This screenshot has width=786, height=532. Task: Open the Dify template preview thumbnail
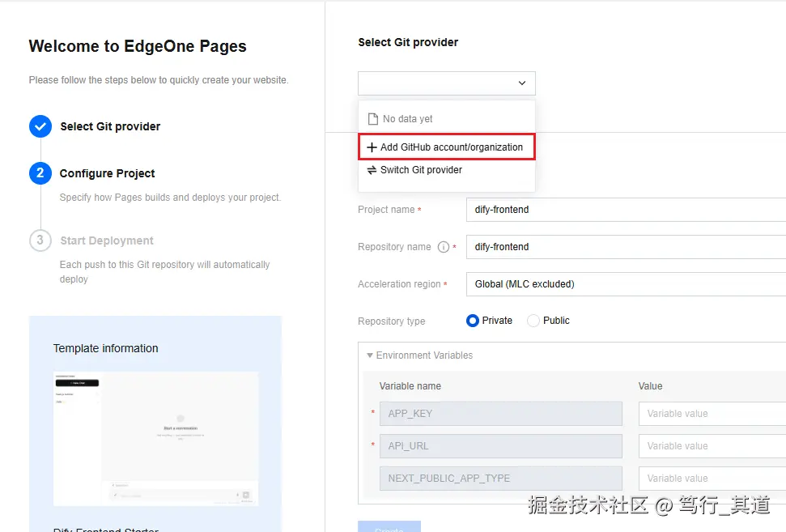[156, 439]
